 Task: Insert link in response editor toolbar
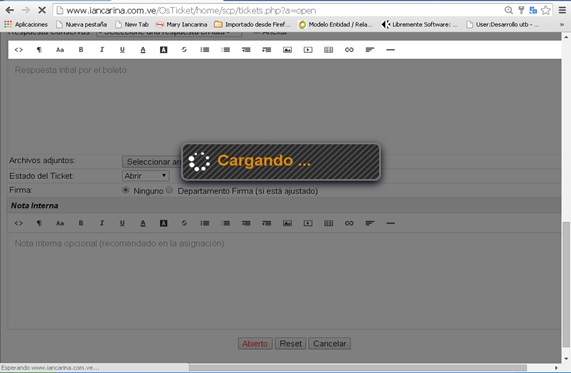coord(349,50)
